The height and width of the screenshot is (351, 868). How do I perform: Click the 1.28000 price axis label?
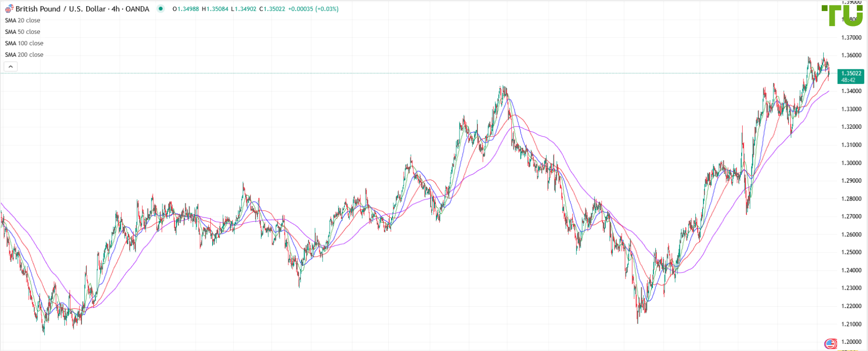[851, 199]
